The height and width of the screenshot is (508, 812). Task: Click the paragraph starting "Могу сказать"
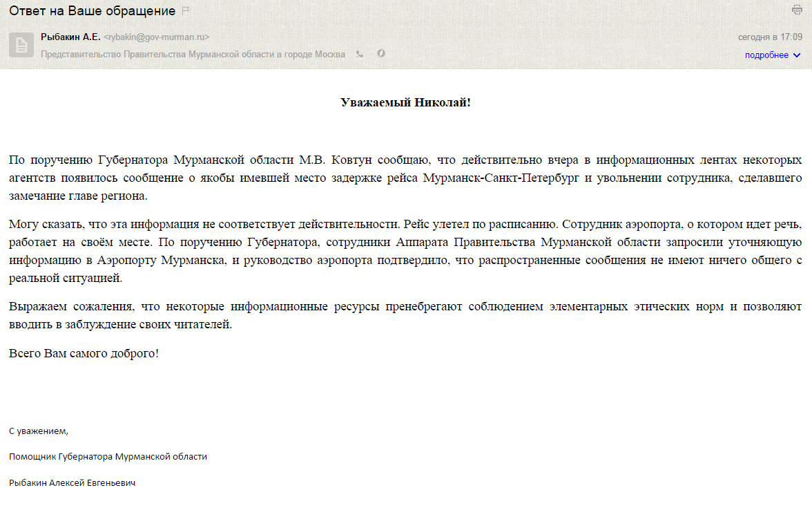tap(405, 252)
